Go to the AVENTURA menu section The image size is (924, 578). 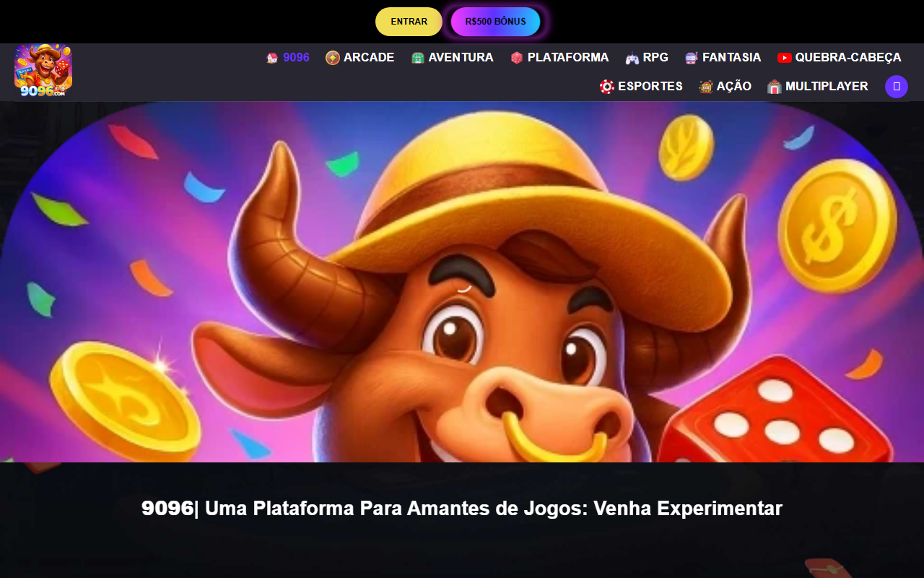[452, 58]
